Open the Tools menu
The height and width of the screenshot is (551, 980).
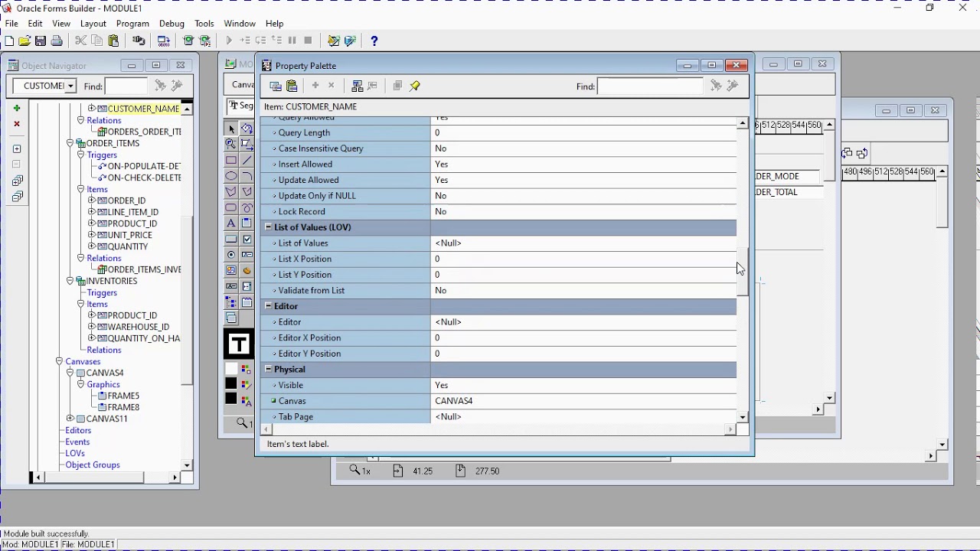click(204, 24)
